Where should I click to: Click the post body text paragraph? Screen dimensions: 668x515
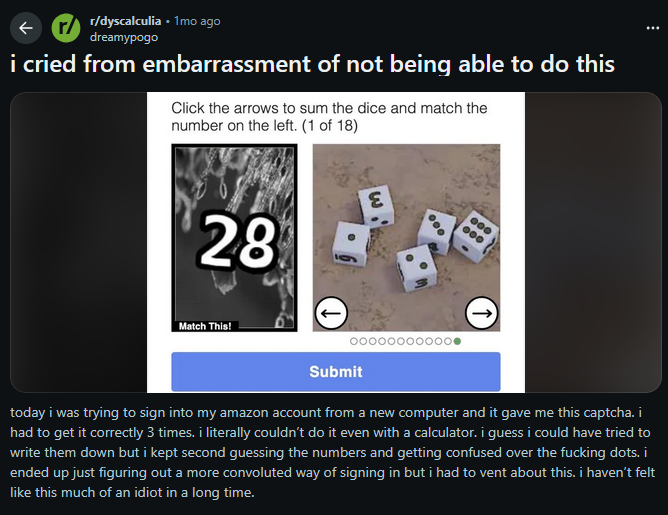332,452
